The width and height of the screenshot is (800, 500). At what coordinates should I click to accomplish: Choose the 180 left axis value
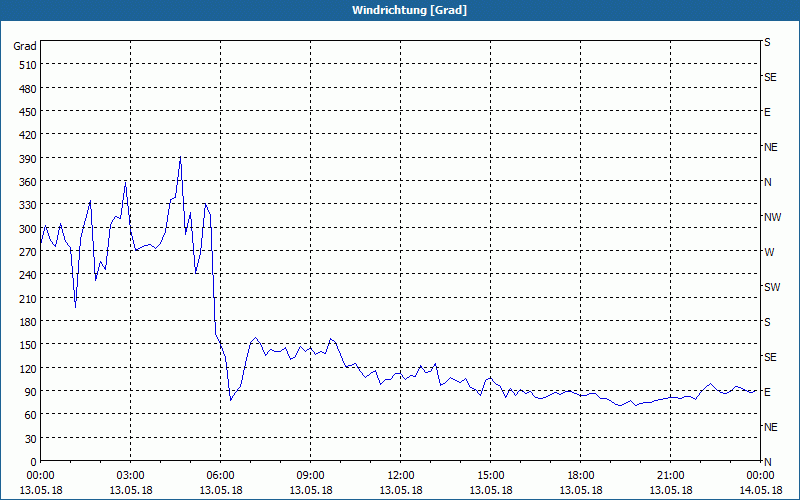tap(28, 322)
